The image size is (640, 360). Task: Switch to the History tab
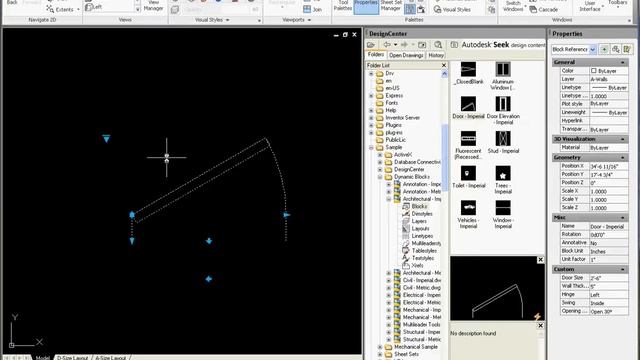click(436, 55)
